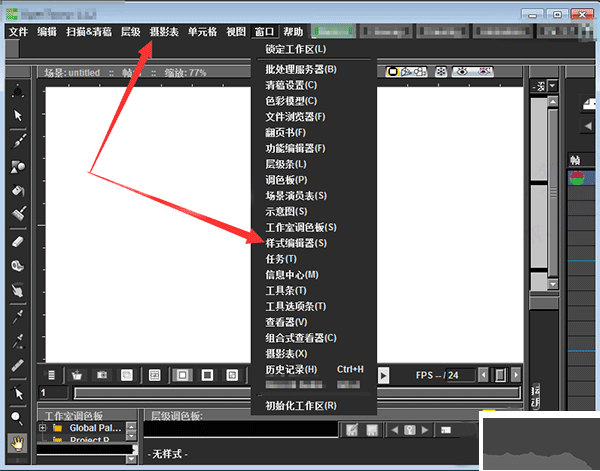Select the Ruler tool

pyautogui.click(x=18, y=365)
